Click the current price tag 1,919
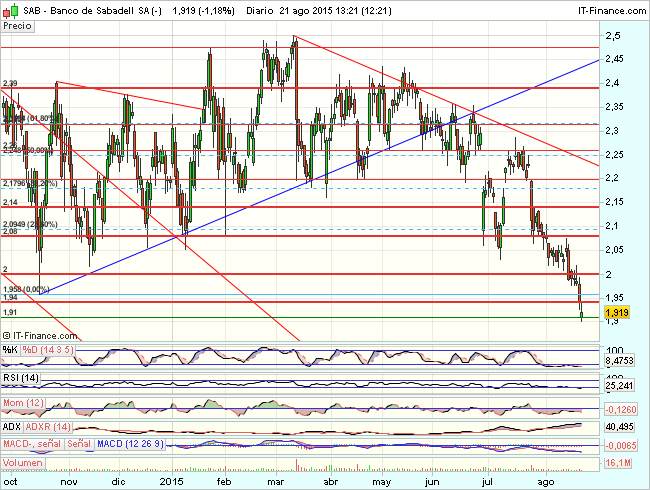Image resolution: width=650 pixels, height=490 pixels. click(x=617, y=313)
